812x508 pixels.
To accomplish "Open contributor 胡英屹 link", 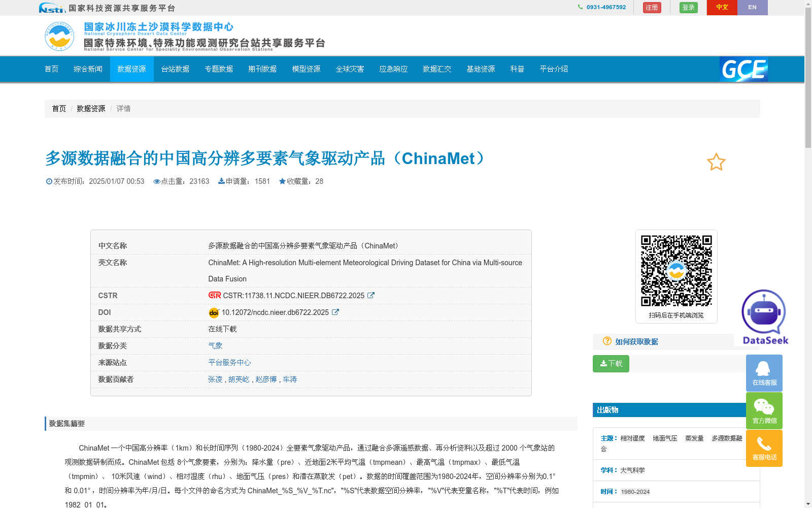I will coord(239,379).
